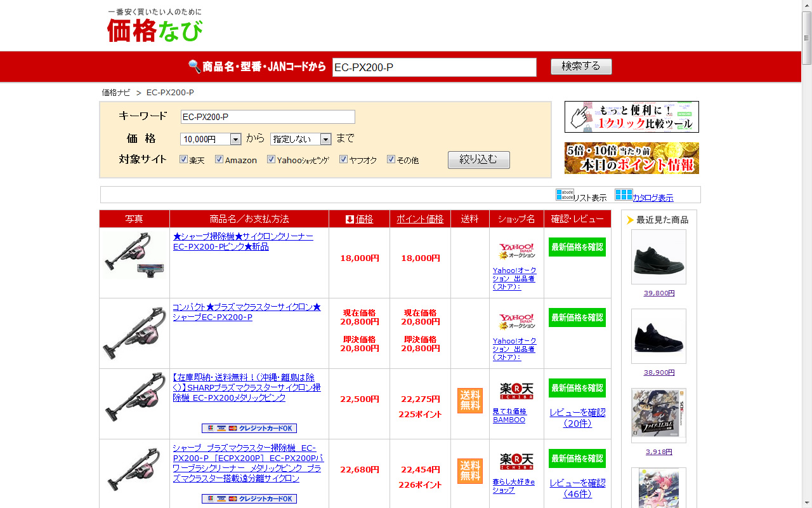Click 39,800円 recently viewed price link
The width and height of the screenshot is (812, 508).
point(659,293)
